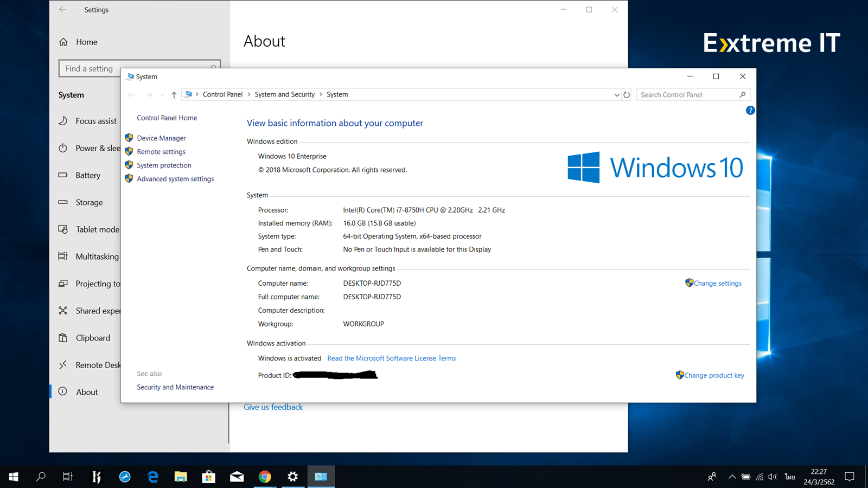
Task: Open File Explorer from taskbar
Action: pyautogui.click(x=181, y=477)
